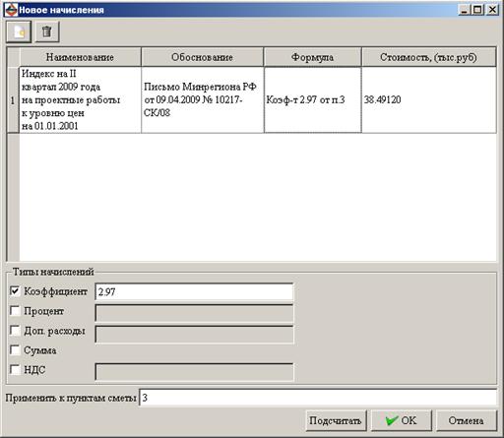Viewport: 504px width, 438px height.
Task: Uncheck the Коэффициент checkbox
Action: (x=15, y=291)
